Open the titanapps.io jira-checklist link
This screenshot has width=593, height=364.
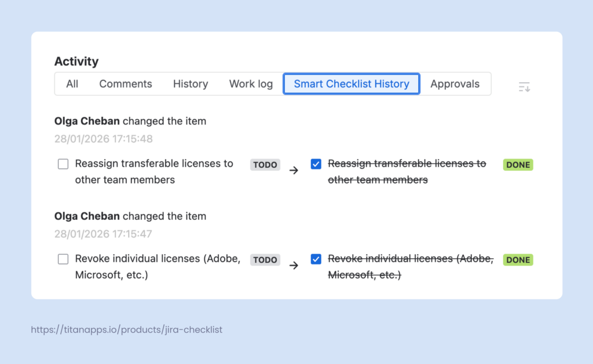coord(127,329)
